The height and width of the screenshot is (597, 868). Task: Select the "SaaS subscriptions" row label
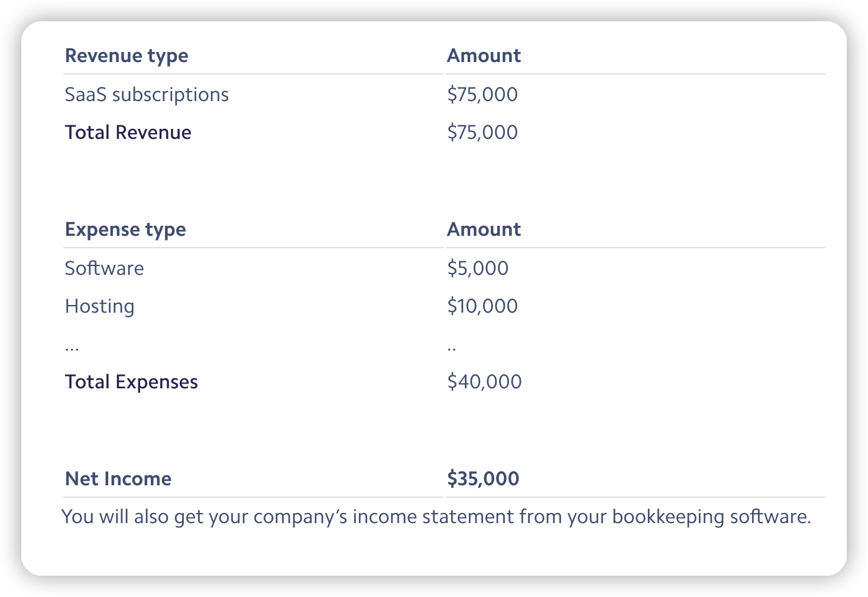(x=147, y=95)
